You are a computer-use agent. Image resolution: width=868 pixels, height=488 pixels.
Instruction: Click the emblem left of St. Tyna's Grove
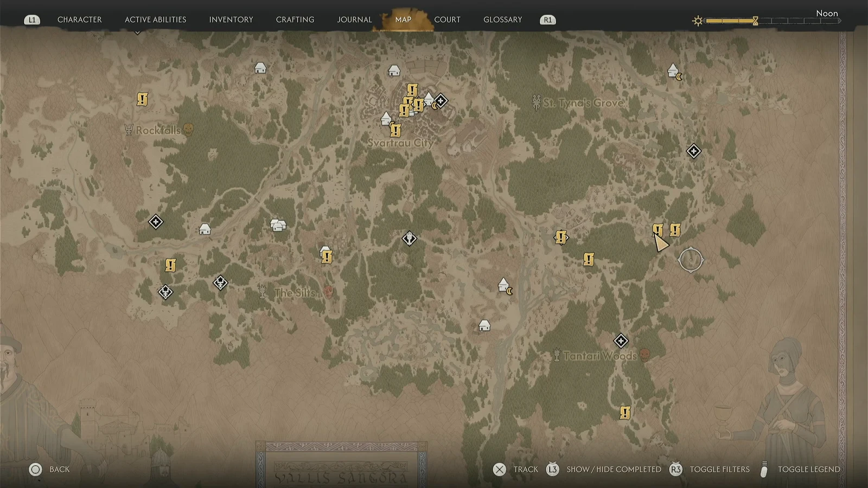point(537,101)
